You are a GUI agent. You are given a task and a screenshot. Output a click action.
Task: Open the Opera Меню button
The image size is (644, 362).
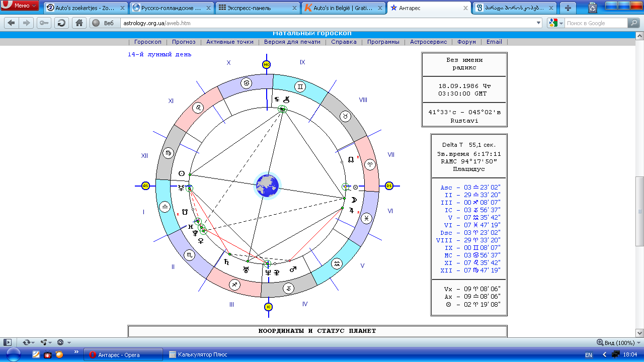pyautogui.click(x=21, y=6)
